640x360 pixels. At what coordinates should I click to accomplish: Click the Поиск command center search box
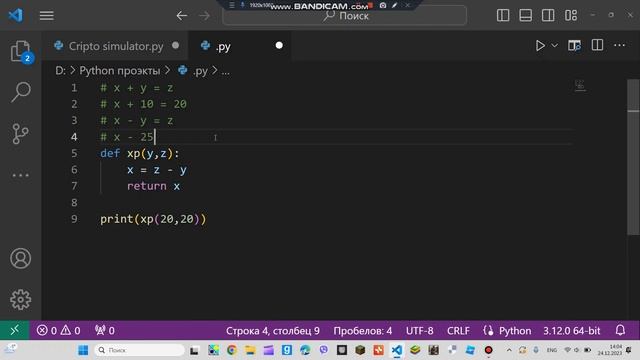point(344,16)
